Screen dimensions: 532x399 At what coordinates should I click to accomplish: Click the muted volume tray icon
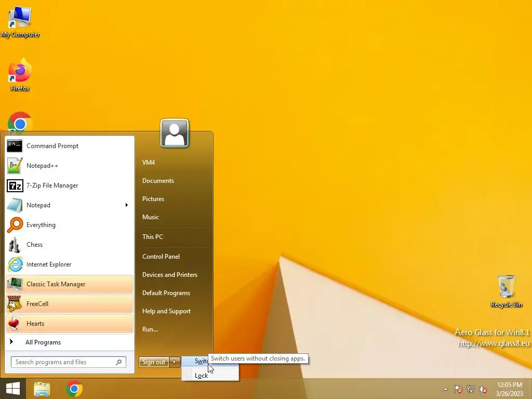pyautogui.click(x=483, y=389)
